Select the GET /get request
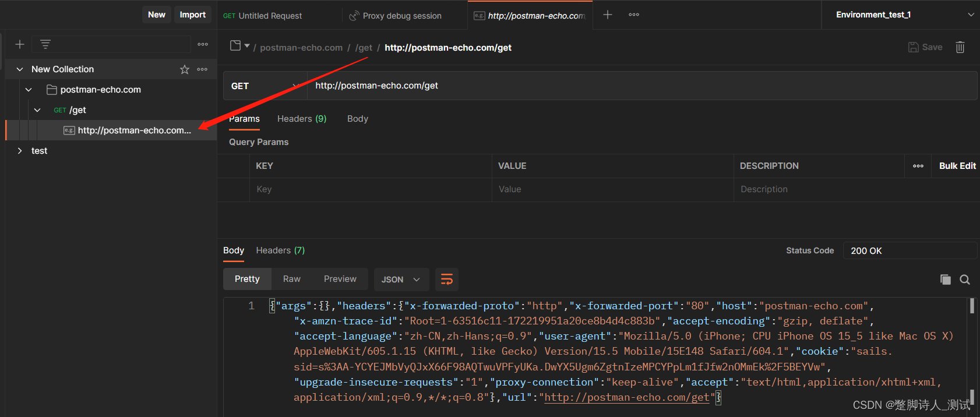Image resolution: width=980 pixels, height=417 pixels. [70, 110]
